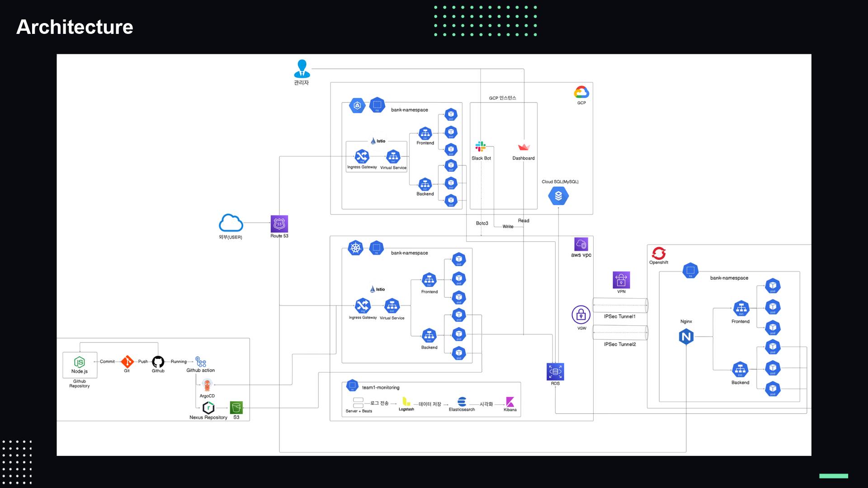Click the Elasticsearch icon

point(462,402)
